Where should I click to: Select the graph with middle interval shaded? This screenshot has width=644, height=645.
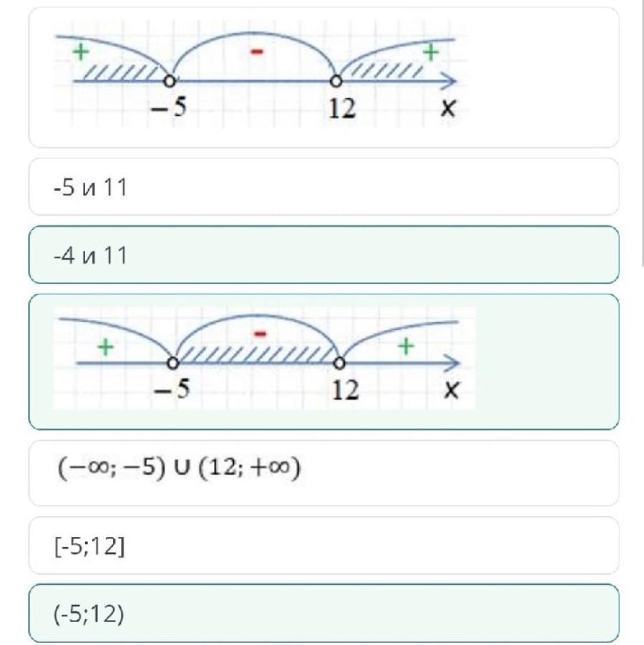(323, 361)
